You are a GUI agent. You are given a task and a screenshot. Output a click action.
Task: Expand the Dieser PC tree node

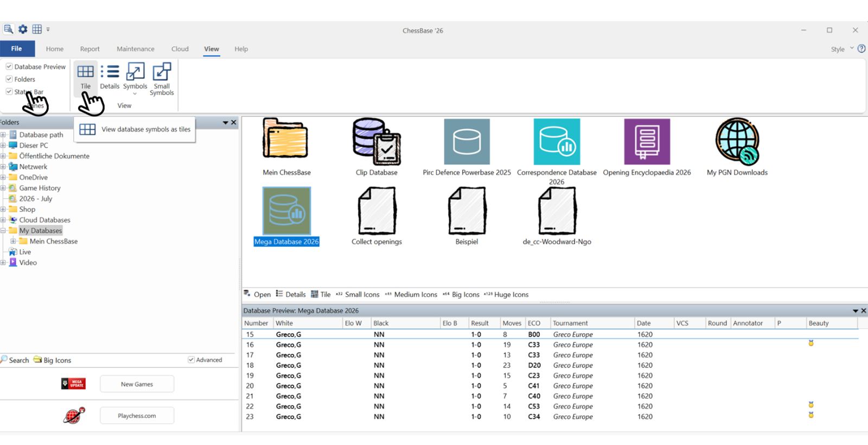[3, 145]
